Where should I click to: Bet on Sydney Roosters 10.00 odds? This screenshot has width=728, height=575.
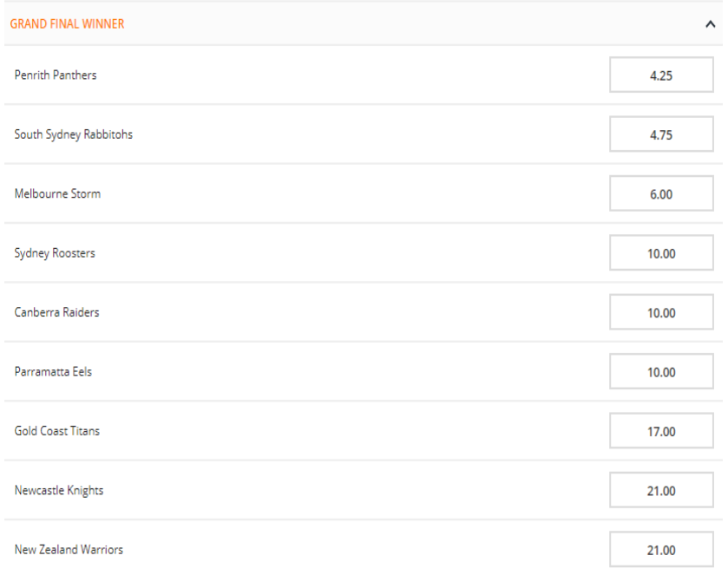pyautogui.click(x=661, y=253)
